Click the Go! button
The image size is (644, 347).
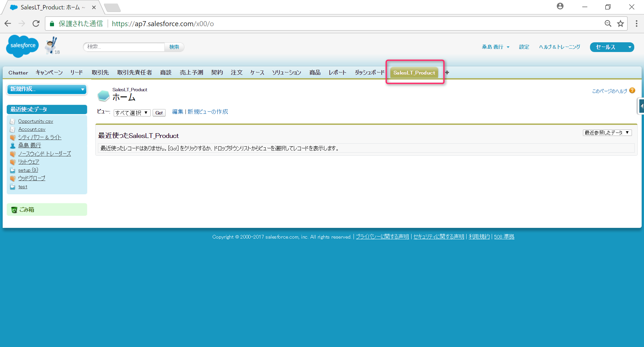159,112
